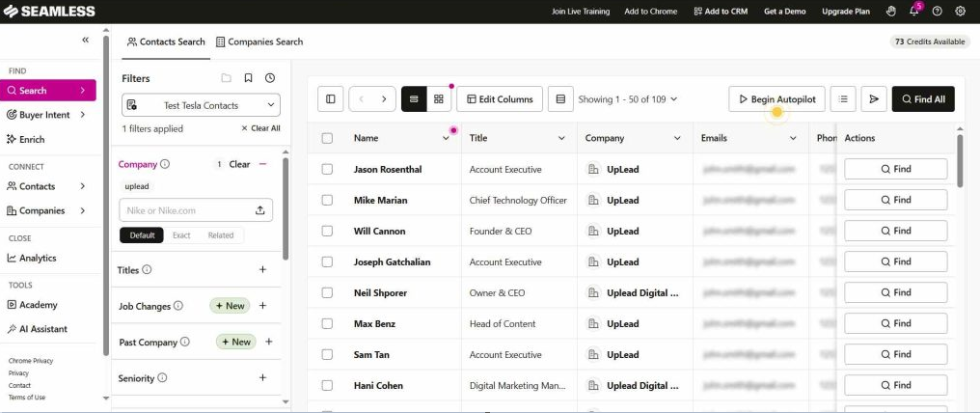The image size is (980, 413).
Task: Open the settings gear icon
Action: click(961, 12)
